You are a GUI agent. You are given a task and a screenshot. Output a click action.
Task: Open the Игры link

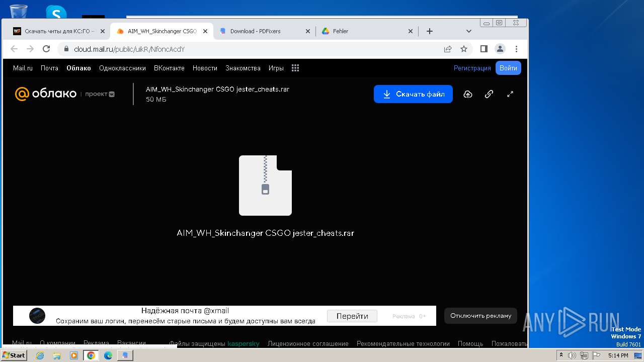[x=276, y=68]
